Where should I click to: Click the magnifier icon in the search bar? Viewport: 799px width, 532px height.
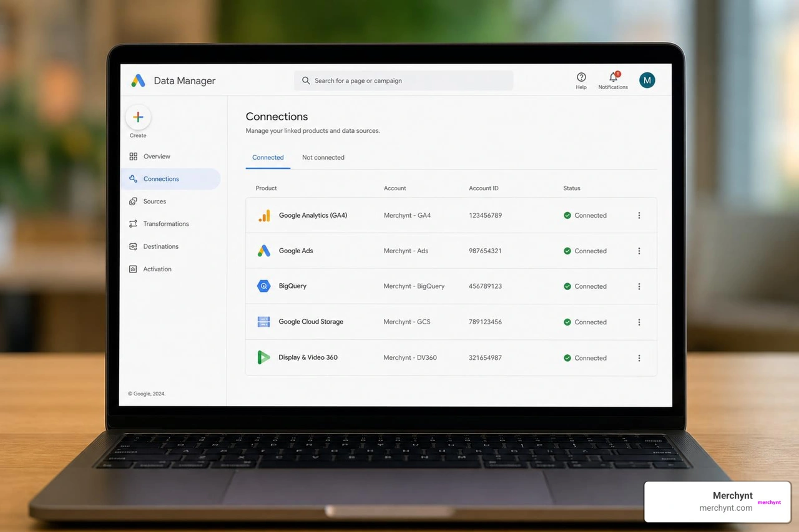pyautogui.click(x=306, y=80)
